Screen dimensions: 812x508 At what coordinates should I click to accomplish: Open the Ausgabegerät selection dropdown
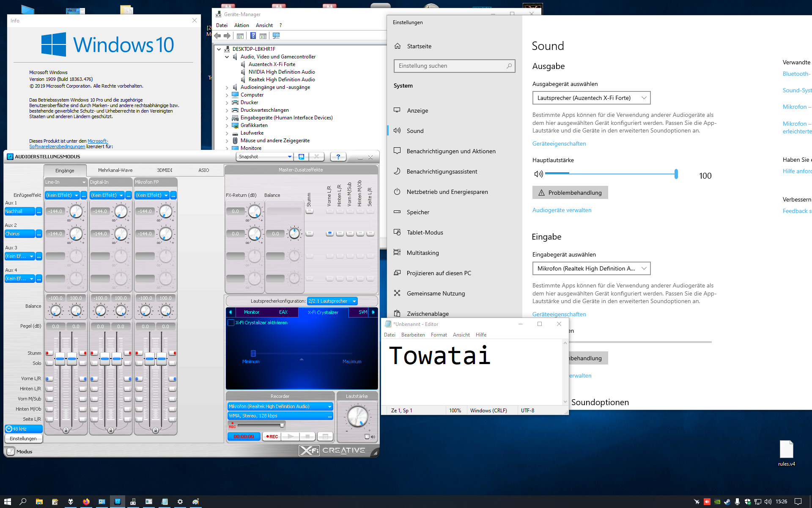click(x=591, y=98)
